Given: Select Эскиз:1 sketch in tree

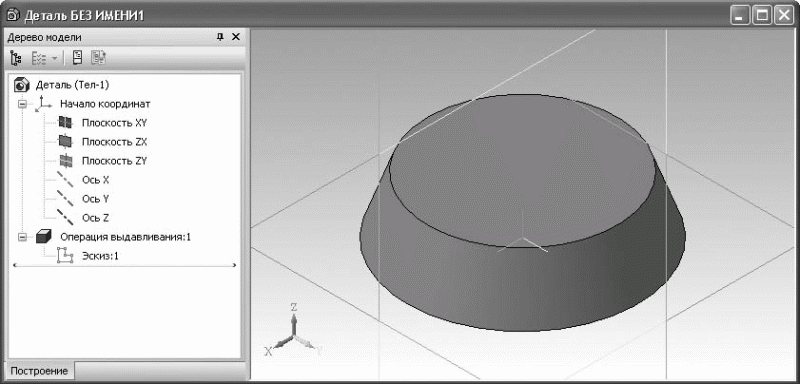Looking at the screenshot, I should pos(100,257).
